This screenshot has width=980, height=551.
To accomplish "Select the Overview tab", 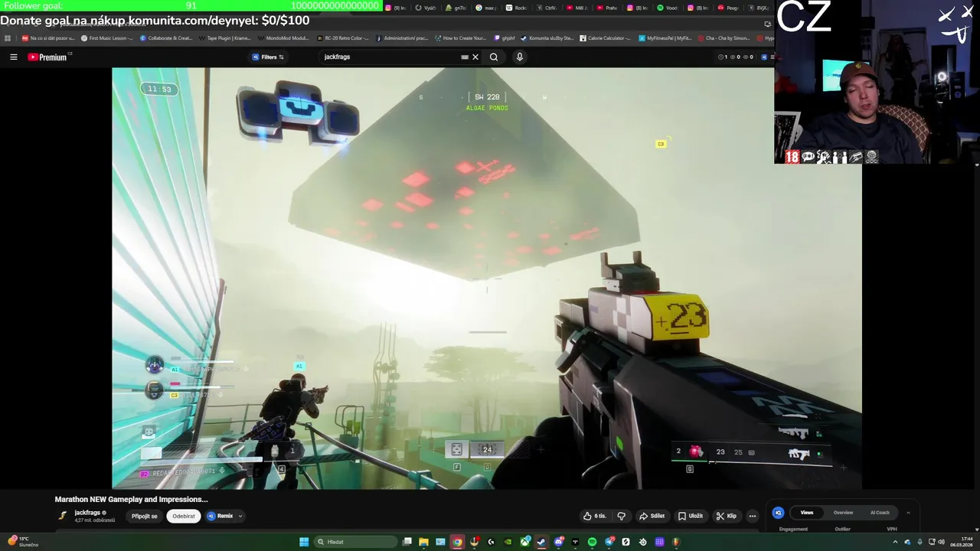I will pos(843,513).
